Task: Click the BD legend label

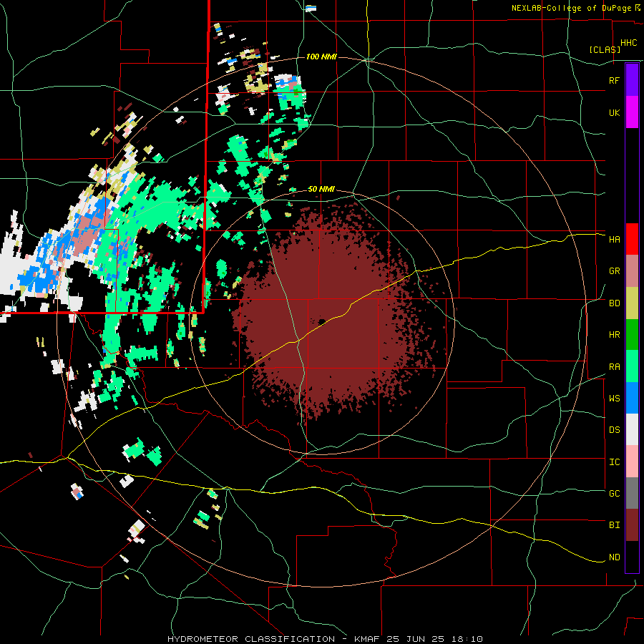Action: (614, 303)
